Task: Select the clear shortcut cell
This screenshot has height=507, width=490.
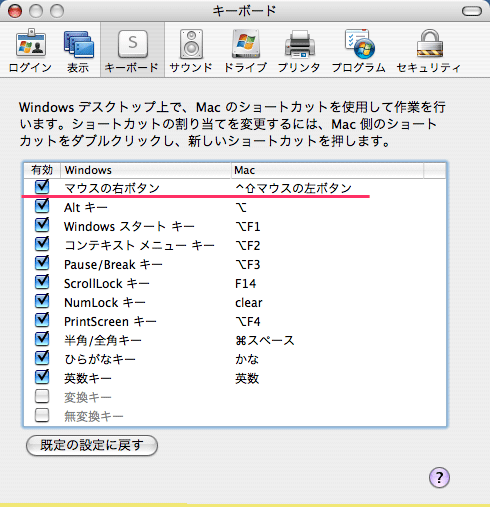Action: (249, 303)
